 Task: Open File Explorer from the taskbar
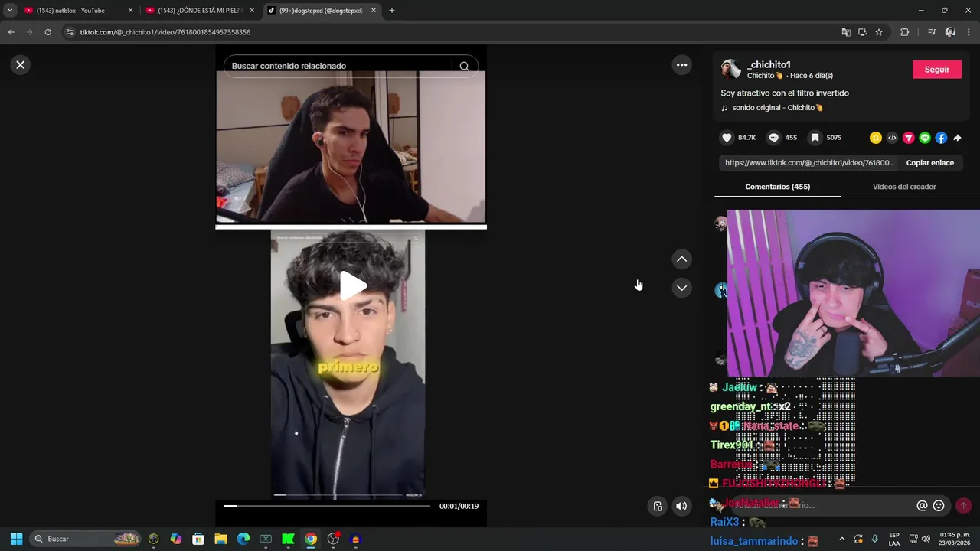(x=220, y=539)
